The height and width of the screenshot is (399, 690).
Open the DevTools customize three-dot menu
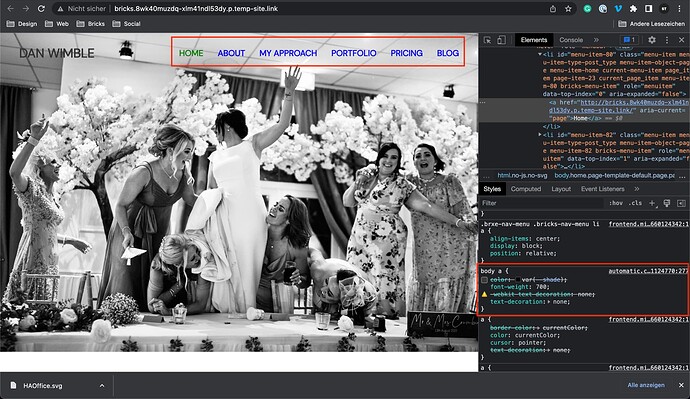[667, 40]
